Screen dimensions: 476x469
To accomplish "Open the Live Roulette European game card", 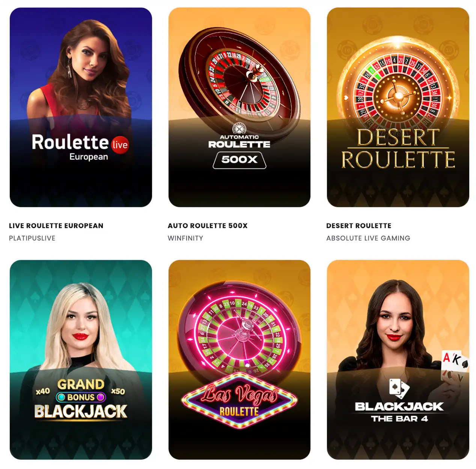I will 81,107.
